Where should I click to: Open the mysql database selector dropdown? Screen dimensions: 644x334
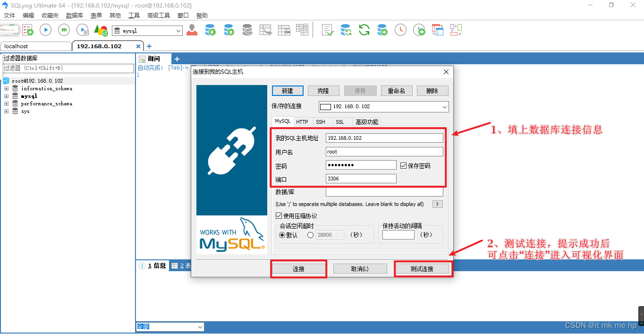pyautogui.click(x=178, y=31)
